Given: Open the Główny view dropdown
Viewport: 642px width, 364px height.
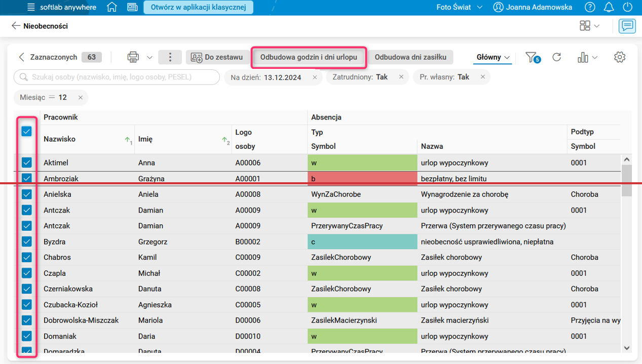Looking at the screenshot, I should [x=493, y=57].
